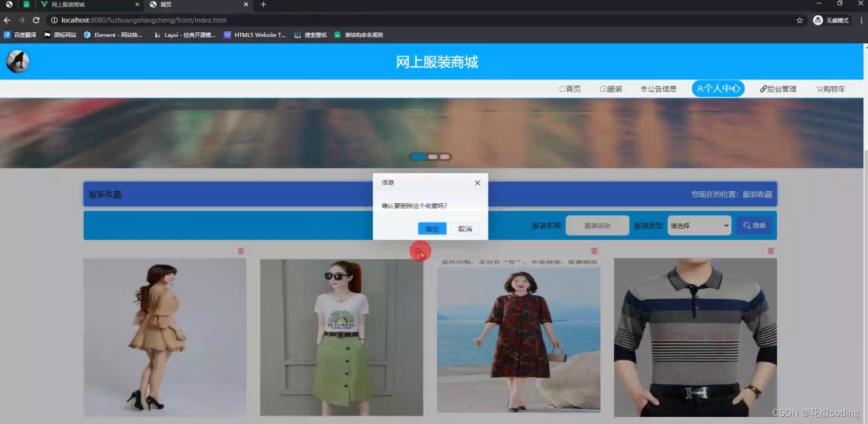Click the trash delete icon above the beige dress
The width and height of the screenshot is (868, 424).
point(240,251)
